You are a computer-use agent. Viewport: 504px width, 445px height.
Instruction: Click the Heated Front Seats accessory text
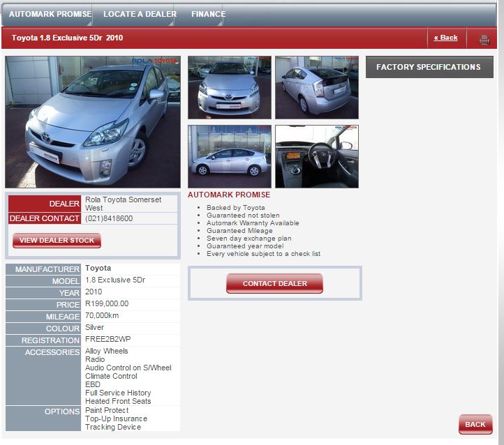coord(118,401)
